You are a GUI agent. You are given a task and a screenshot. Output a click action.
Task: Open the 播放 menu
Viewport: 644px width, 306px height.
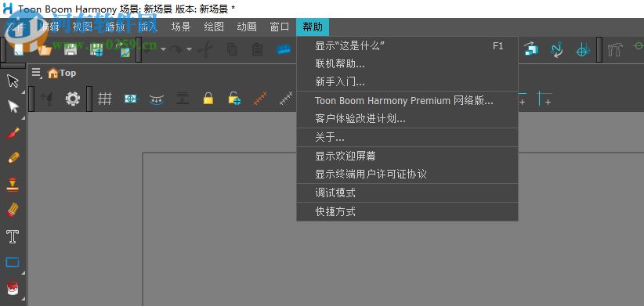click(115, 27)
